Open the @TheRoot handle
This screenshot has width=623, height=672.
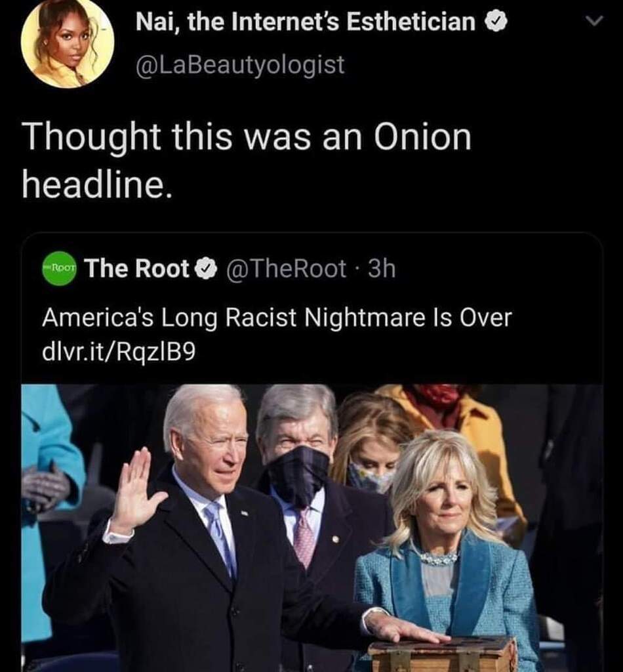pos(287,268)
